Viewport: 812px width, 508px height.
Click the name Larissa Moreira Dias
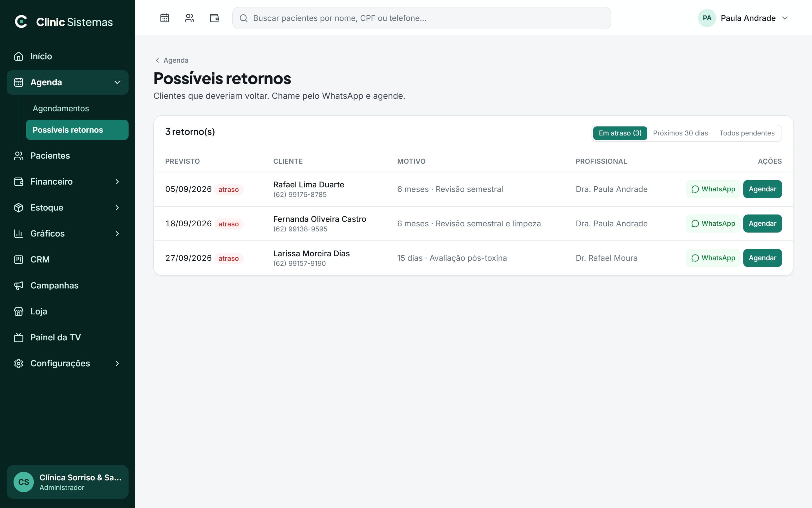point(311,253)
